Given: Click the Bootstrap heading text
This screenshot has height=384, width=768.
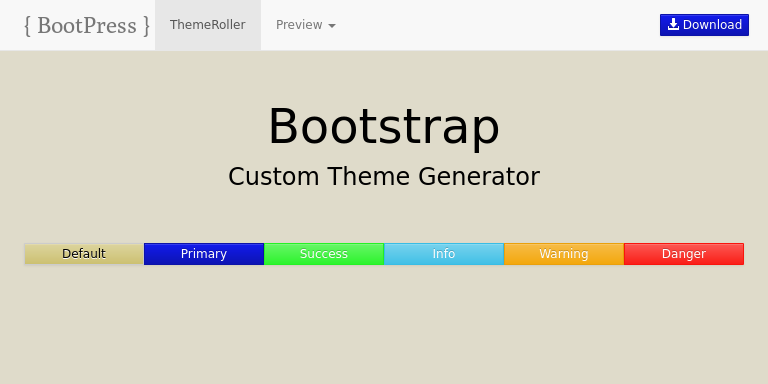Looking at the screenshot, I should pyautogui.click(x=384, y=127).
